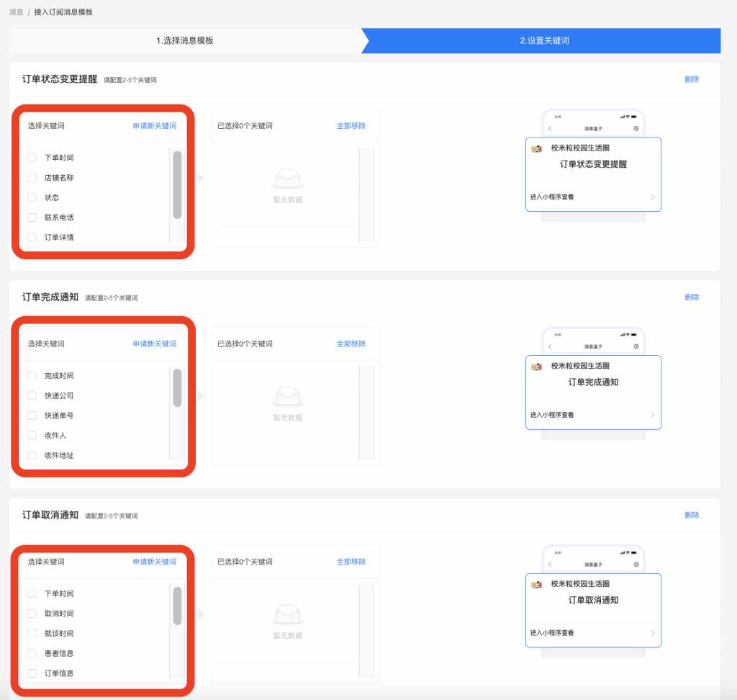Go to step 1.选择消息模板
This screenshot has height=700, width=737.
185,41
